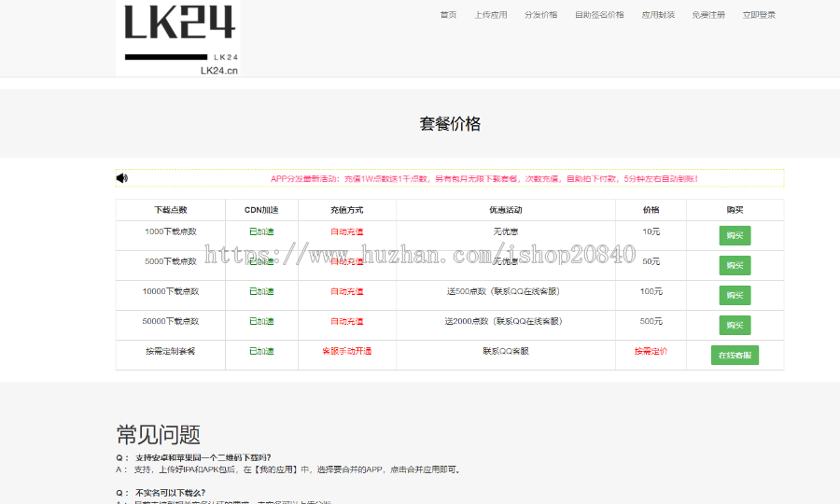Click 自动充值 in the 10000下载点数 row
Viewport: 840px width, 504px height.
click(347, 291)
